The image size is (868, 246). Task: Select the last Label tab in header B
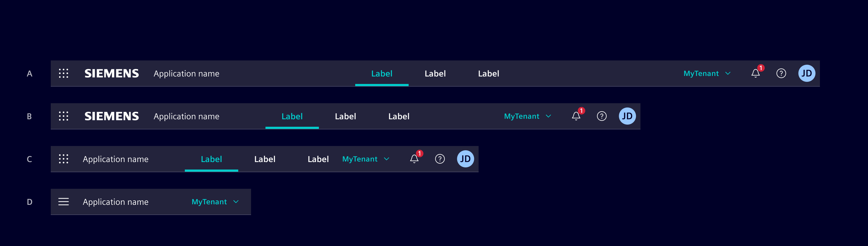(399, 116)
